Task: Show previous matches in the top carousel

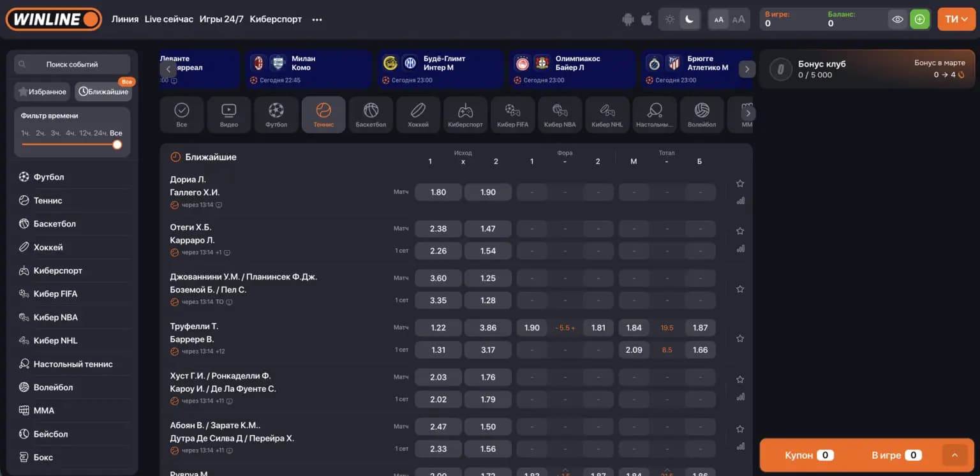Action: pos(168,69)
